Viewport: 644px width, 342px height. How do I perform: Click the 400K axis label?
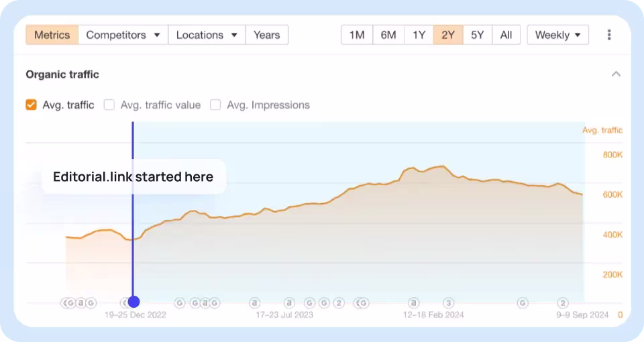pos(612,235)
